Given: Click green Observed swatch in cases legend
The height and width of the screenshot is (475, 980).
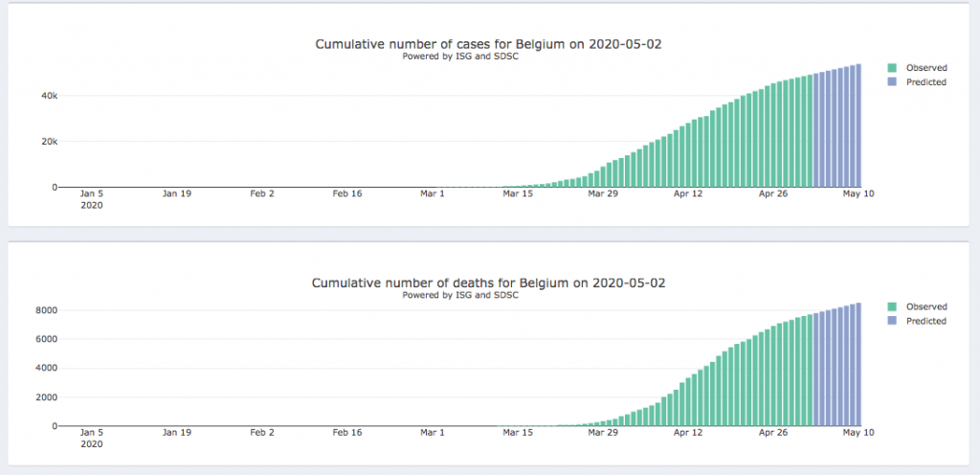Looking at the screenshot, I should point(892,68).
